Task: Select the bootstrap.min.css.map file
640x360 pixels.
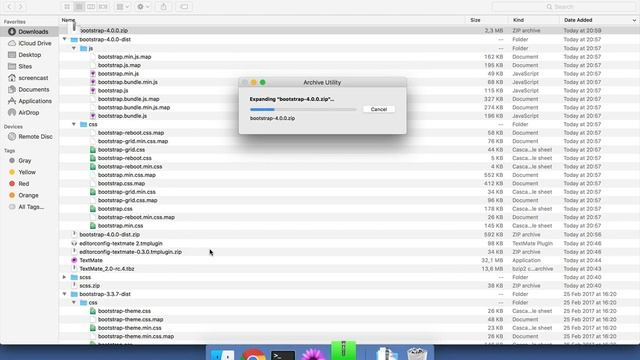Action: pyautogui.click(x=127, y=175)
